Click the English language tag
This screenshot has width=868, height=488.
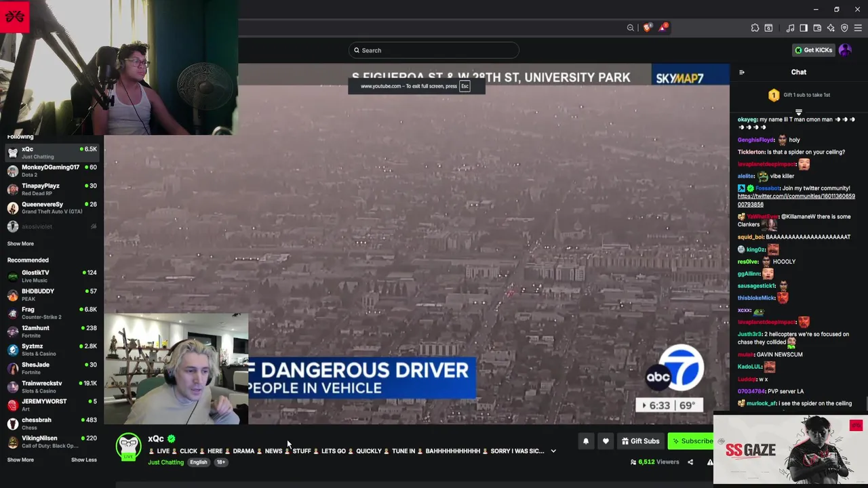[x=199, y=462]
